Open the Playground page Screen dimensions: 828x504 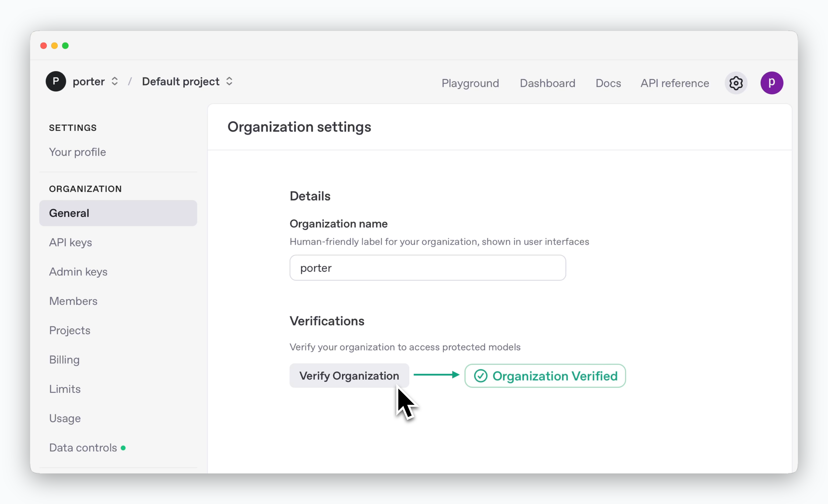click(470, 83)
